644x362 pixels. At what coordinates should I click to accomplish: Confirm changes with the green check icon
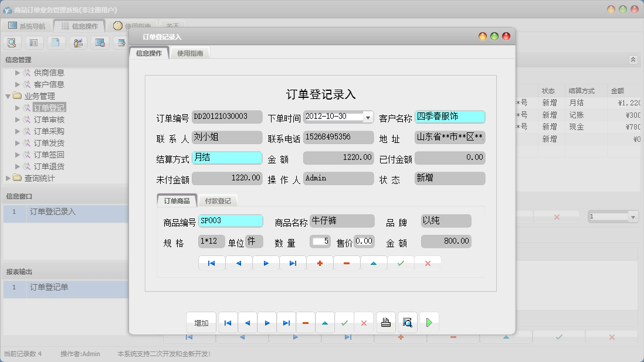point(401,263)
